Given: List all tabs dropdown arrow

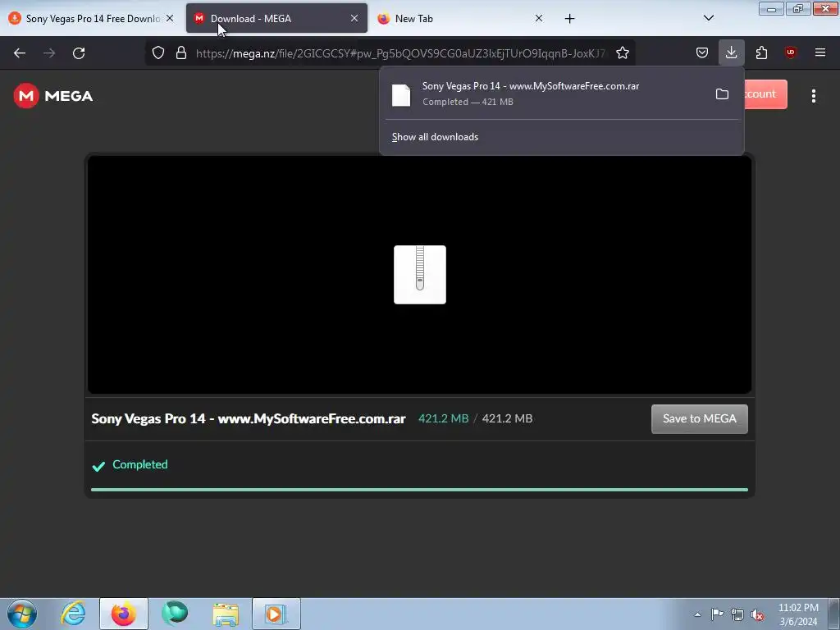Looking at the screenshot, I should (x=708, y=18).
